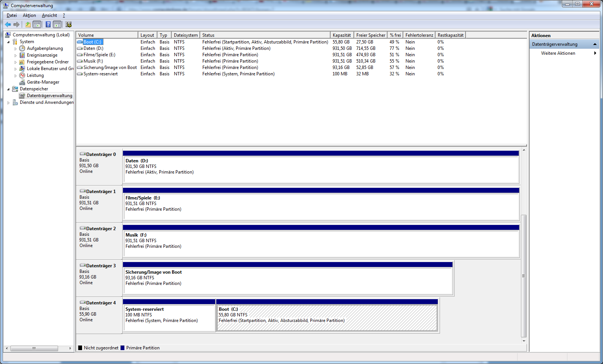
Task: Click the Filme/Spiele (E:) drive icon in list
Action: pyautogui.click(x=80, y=55)
